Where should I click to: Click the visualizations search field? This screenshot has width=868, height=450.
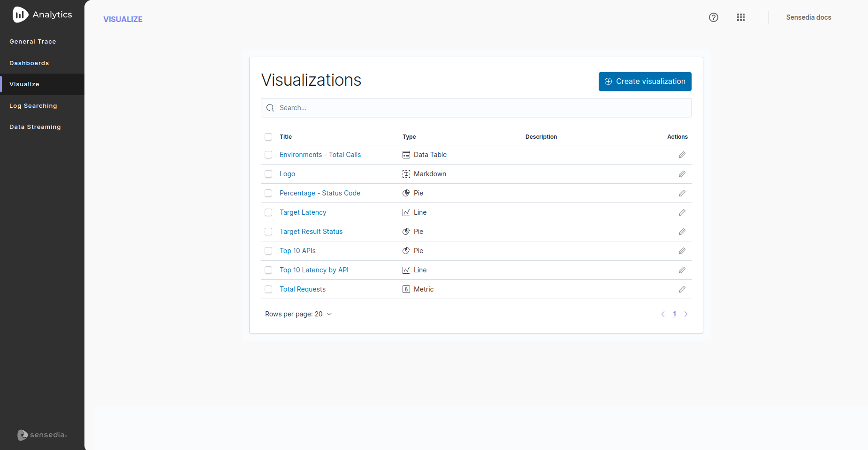[476, 108]
